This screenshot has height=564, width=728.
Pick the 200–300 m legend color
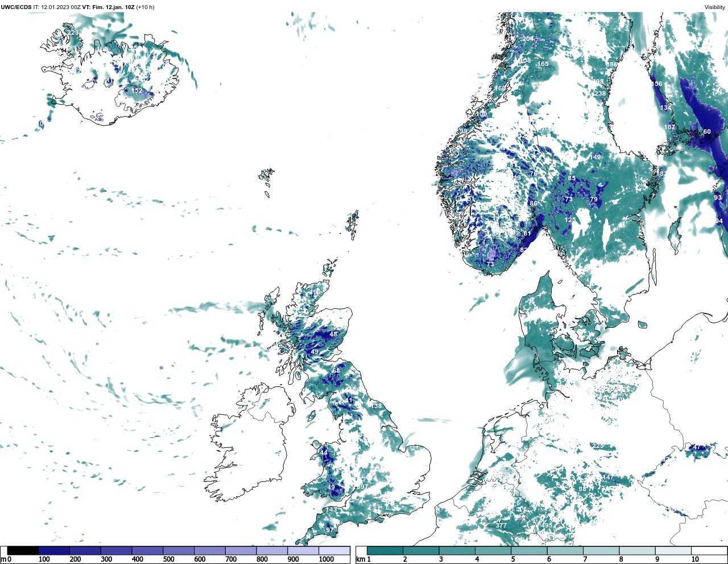(85, 551)
